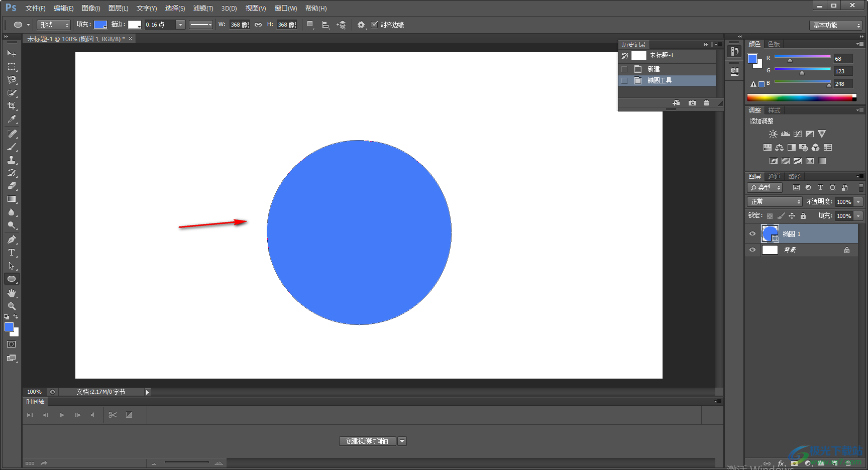
Task: Select the Gradient tool
Action: click(x=12, y=199)
